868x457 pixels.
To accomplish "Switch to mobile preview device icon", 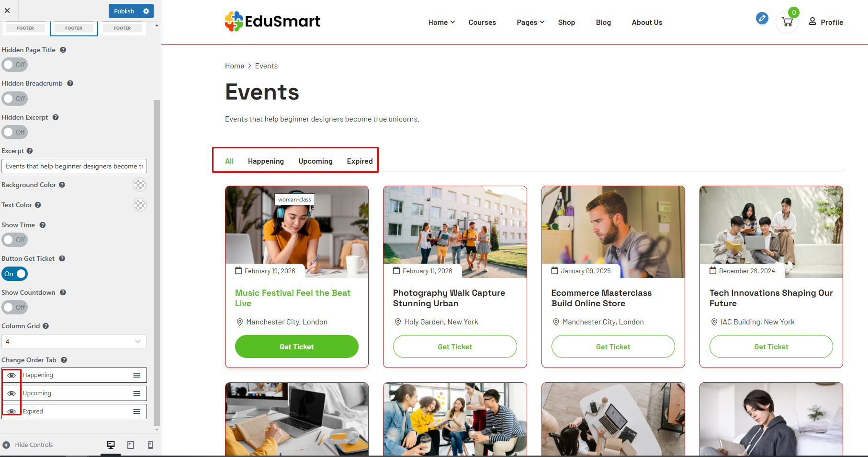I will click(150, 445).
